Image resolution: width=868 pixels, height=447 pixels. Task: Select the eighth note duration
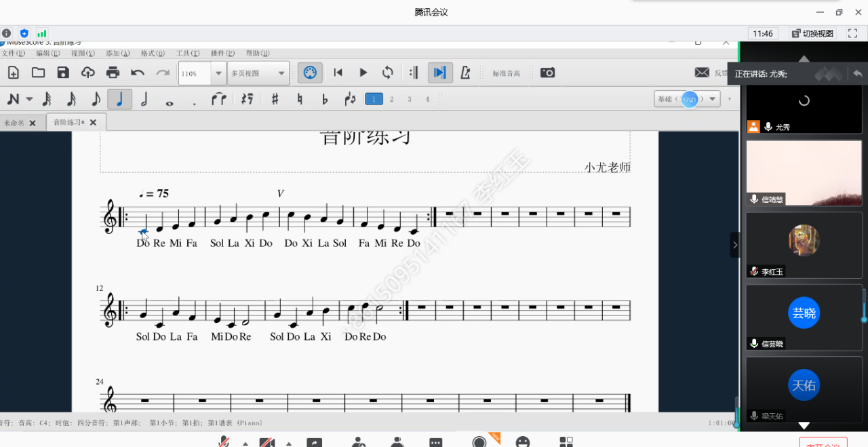tap(96, 100)
